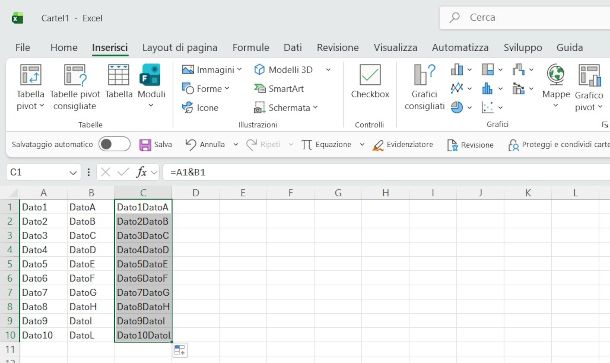Toggle Salvataggio automatico switch
Image resolution: width=610 pixels, height=363 pixels.
pos(114,144)
